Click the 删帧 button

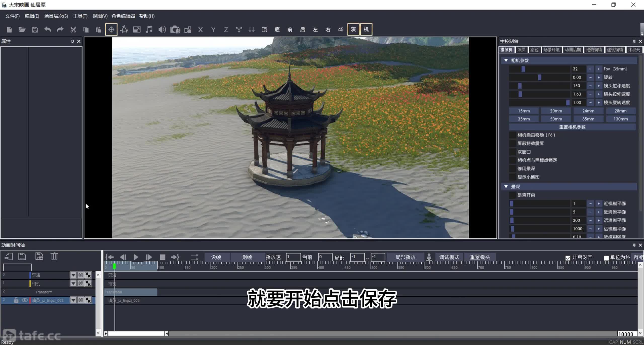point(247,257)
